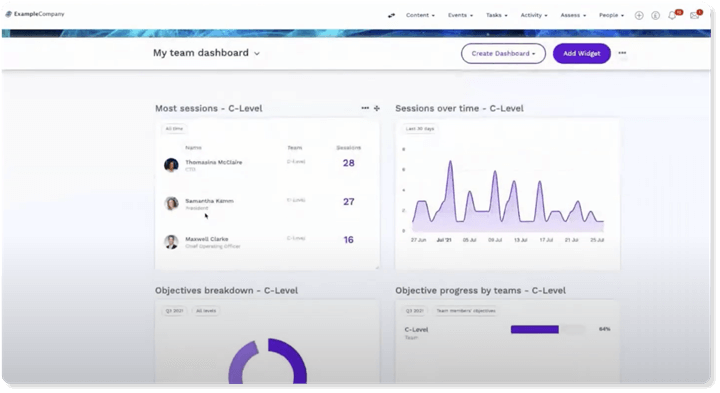Open Thomasina McClaire's profile name
This screenshot has height=393, width=720.
pyautogui.click(x=214, y=162)
